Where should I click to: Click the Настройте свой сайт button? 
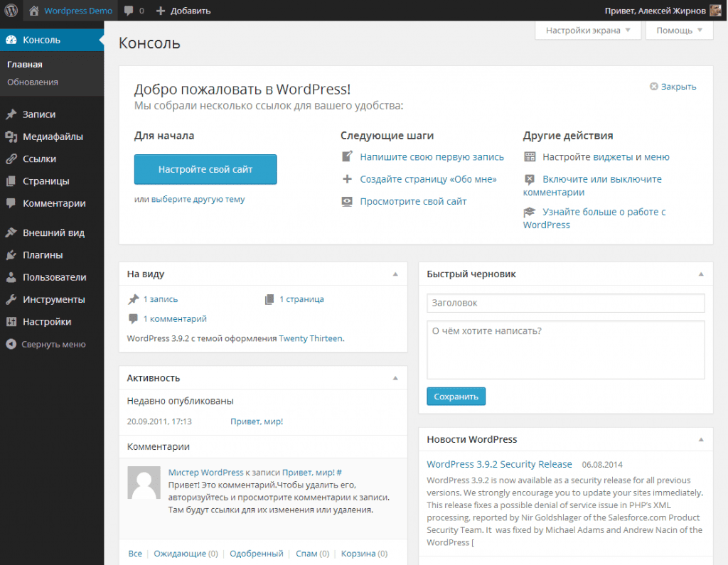205,170
